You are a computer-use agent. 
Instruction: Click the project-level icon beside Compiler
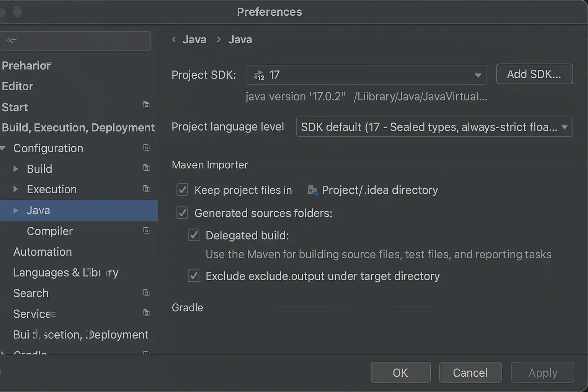[146, 230]
